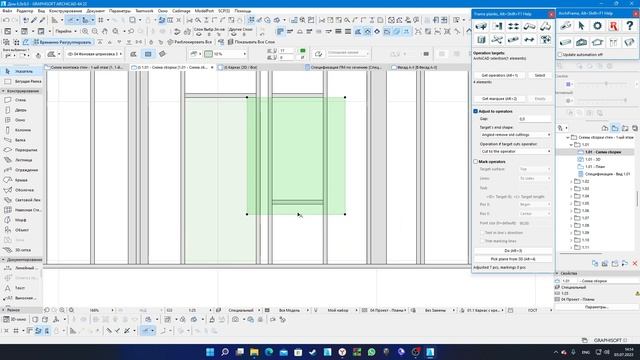
Task: Select the Морф (Morph) tool
Action: point(21,220)
